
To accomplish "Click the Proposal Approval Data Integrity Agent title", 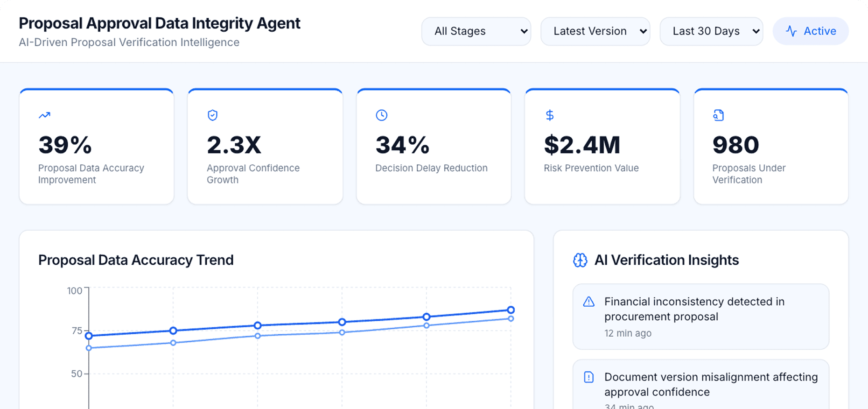I will (160, 23).
